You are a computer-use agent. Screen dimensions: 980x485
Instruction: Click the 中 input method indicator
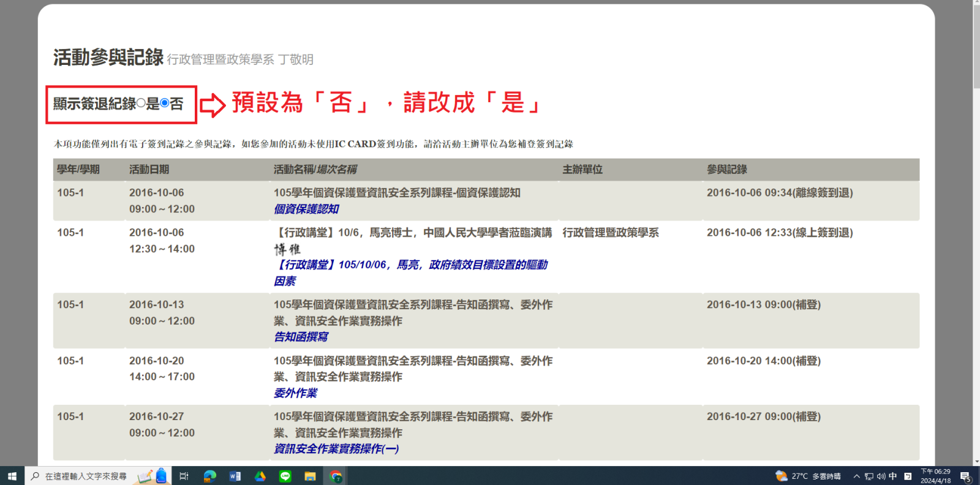(893, 476)
